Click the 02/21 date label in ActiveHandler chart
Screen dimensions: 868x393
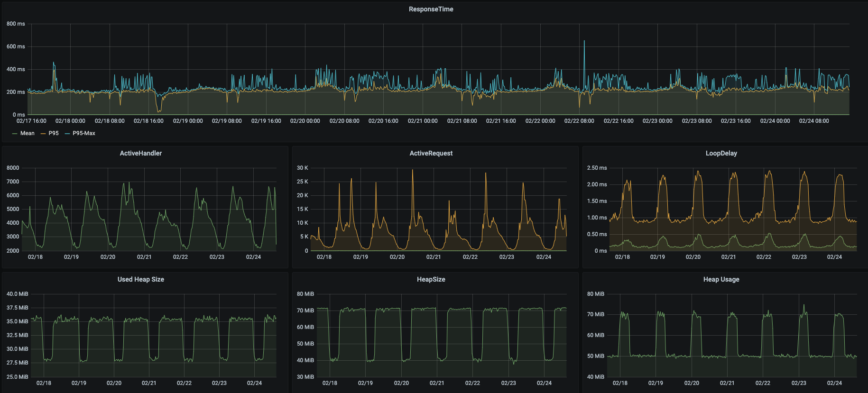[144, 257]
